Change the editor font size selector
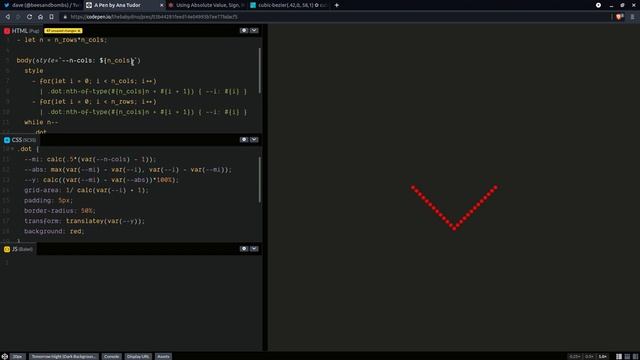 coord(18,356)
